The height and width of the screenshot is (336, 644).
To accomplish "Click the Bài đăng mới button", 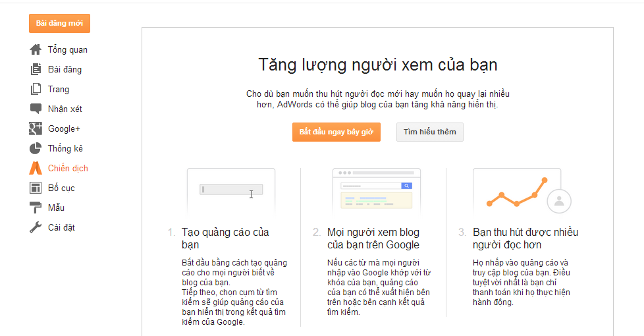I will (59, 24).
